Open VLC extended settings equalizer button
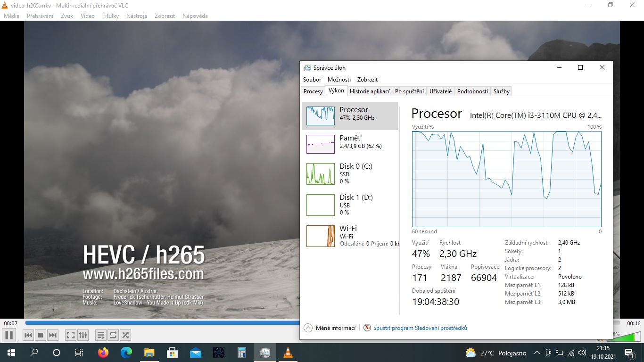This screenshot has height=362, width=644. 83,335
